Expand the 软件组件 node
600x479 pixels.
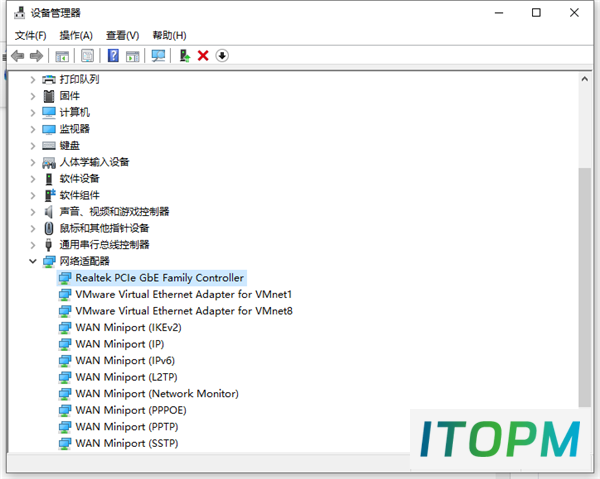(x=33, y=195)
